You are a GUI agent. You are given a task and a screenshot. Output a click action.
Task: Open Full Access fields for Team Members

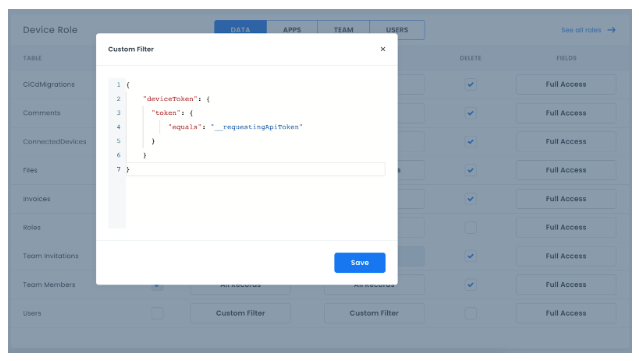pyautogui.click(x=566, y=285)
